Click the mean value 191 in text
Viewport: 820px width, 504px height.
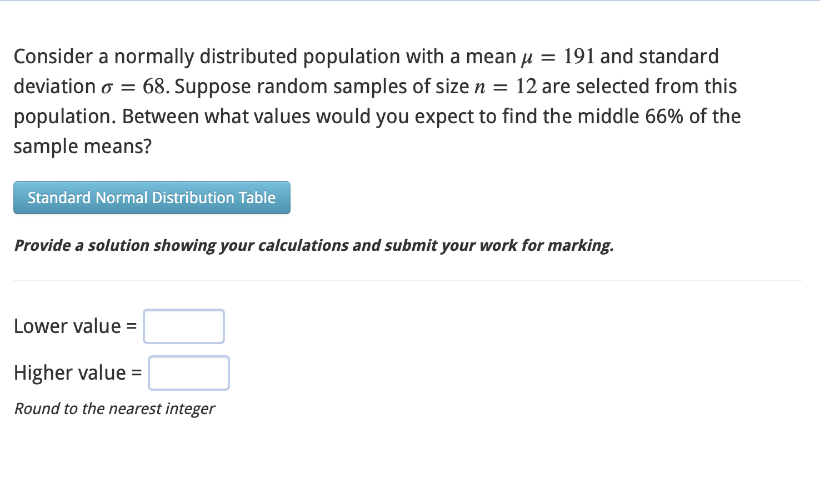[579, 56]
